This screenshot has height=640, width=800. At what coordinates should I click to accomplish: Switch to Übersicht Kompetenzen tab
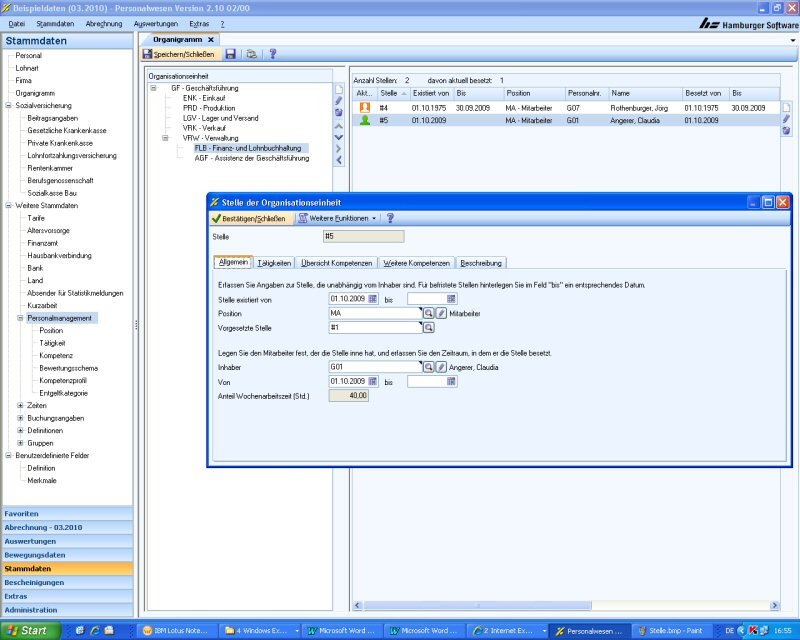pyautogui.click(x=336, y=263)
